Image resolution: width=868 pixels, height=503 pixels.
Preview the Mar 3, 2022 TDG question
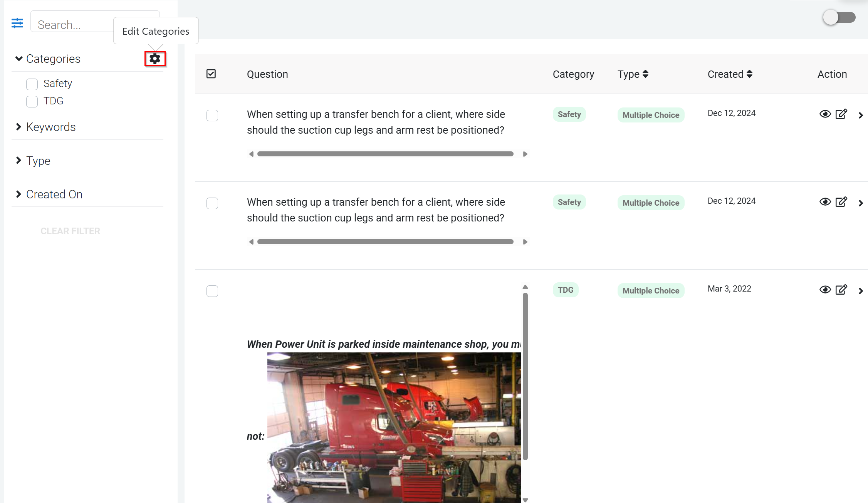tap(825, 290)
